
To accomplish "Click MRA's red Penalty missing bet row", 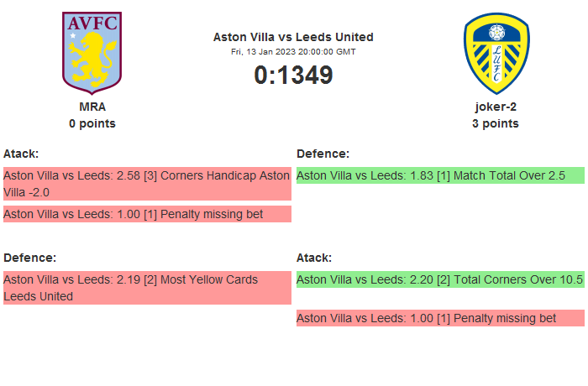I will 147,214.
